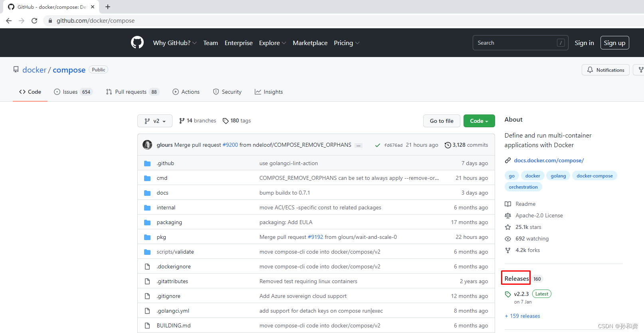Click the commit status check mark
644x333 pixels.
click(377, 145)
